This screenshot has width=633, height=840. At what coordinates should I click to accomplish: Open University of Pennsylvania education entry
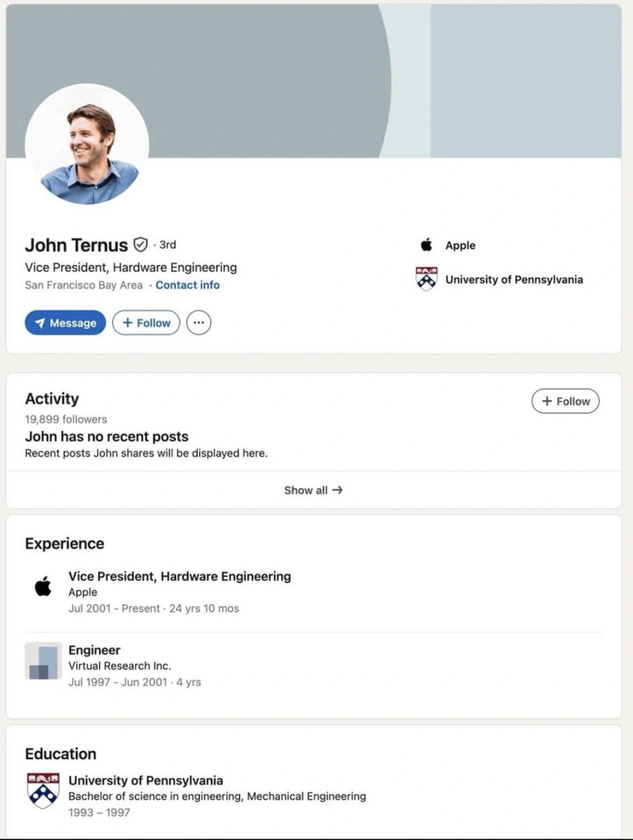click(146, 780)
